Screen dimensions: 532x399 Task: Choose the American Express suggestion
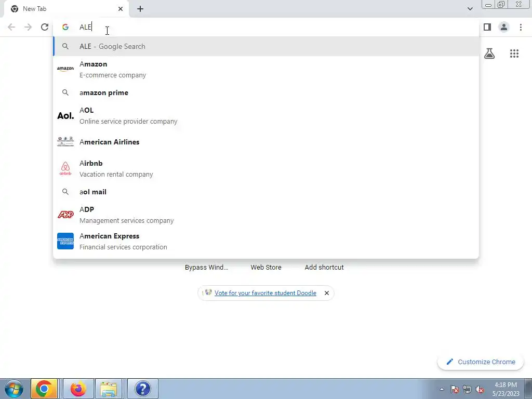click(266, 241)
